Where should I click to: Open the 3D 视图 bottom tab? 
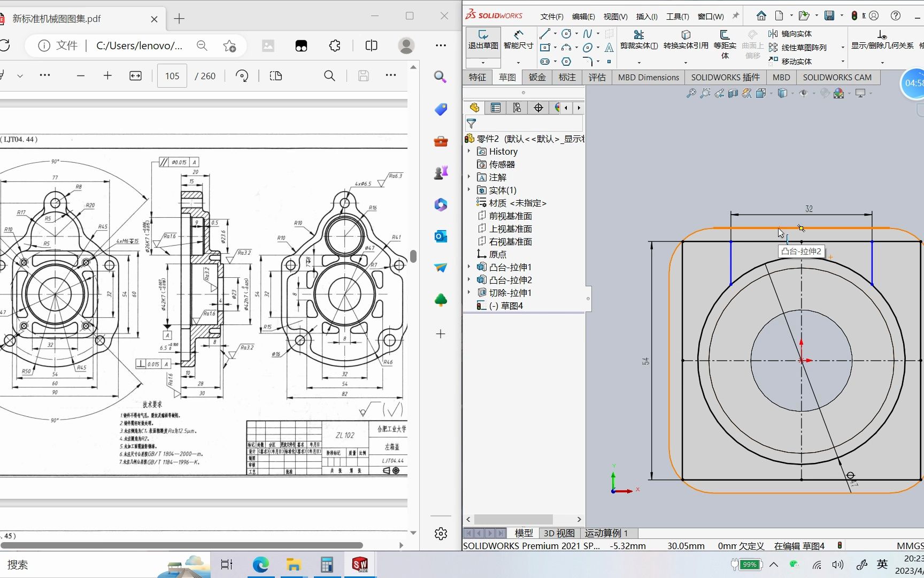tap(559, 533)
